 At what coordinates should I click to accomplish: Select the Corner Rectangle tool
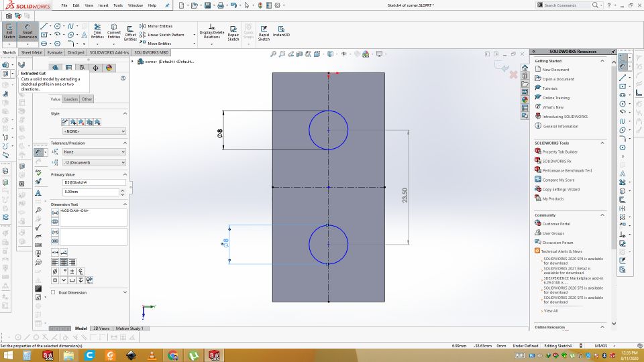pyautogui.click(x=44, y=34)
